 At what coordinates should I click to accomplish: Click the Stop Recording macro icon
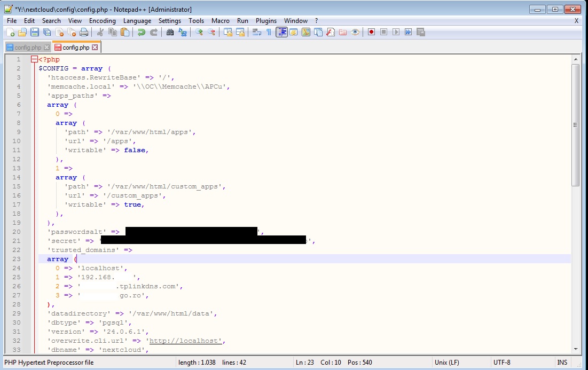[383, 32]
